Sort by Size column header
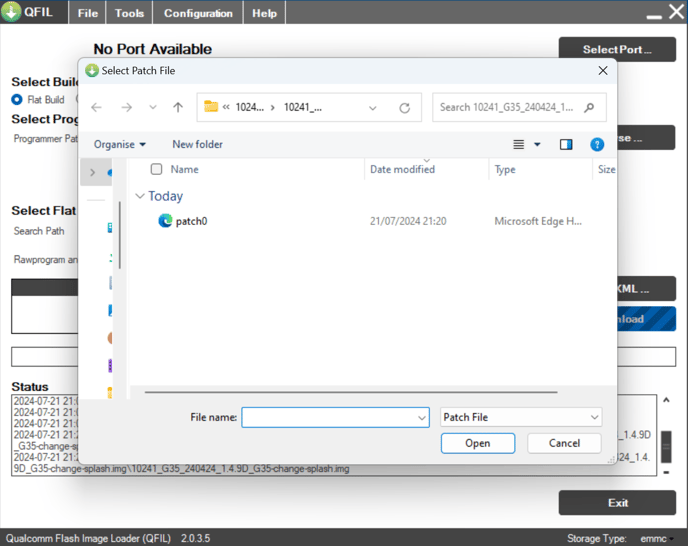The height and width of the screenshot is (546, 688). click(606, 169)
